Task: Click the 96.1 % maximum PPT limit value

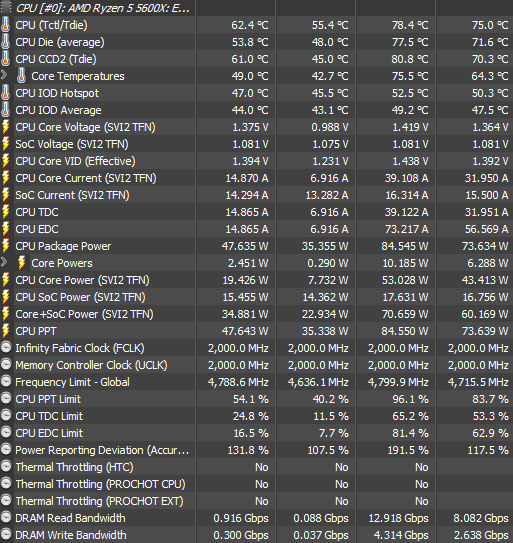Action: [x=410, y=399]
